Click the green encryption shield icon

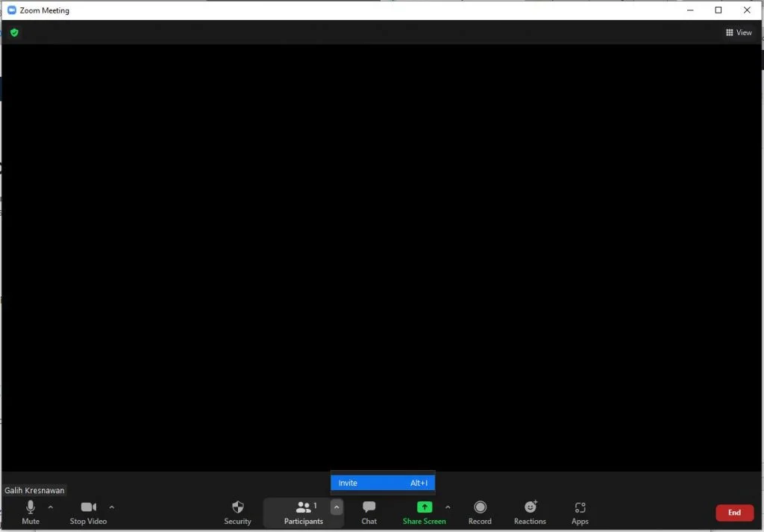coord(14,33)
